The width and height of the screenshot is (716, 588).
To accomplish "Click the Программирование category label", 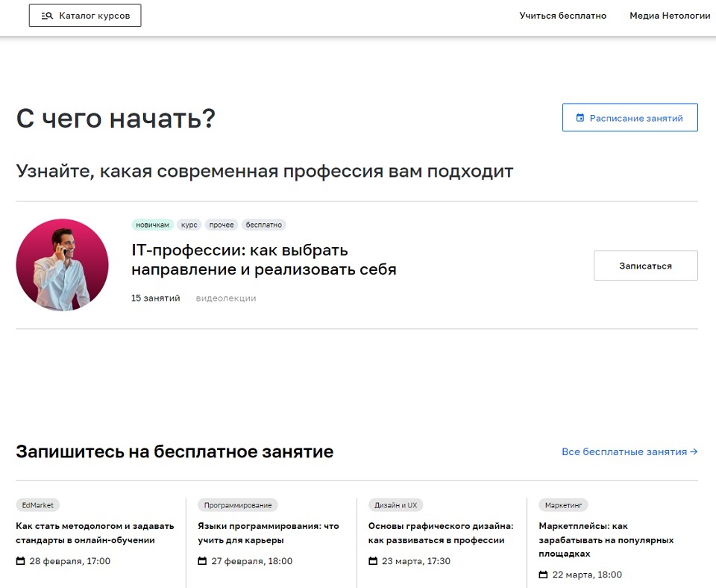I will (x=237, y=505).
